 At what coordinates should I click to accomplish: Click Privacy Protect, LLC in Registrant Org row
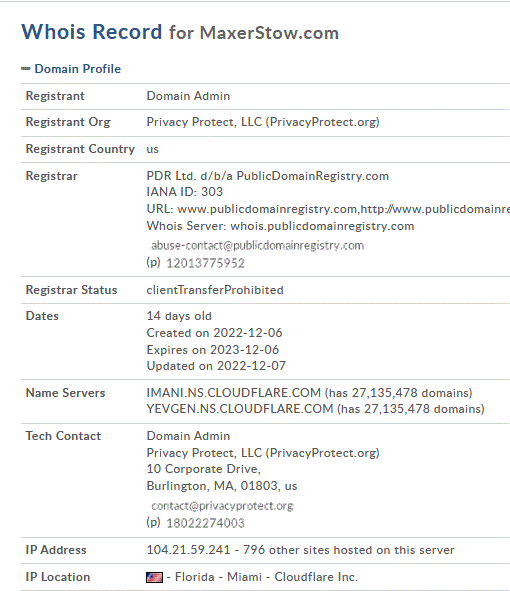pyautogui.click(x=263, y=122)
